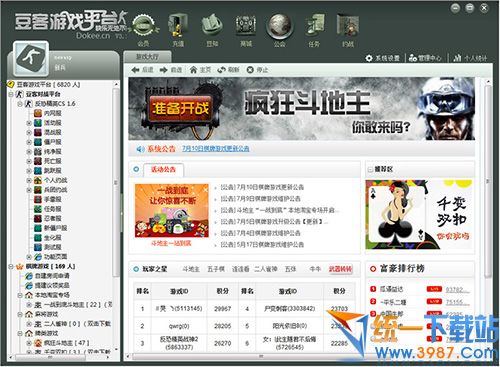Viewport: 500px width, 367px height.
Task: Stop loading with the 停止 icon
Action: 257,70
